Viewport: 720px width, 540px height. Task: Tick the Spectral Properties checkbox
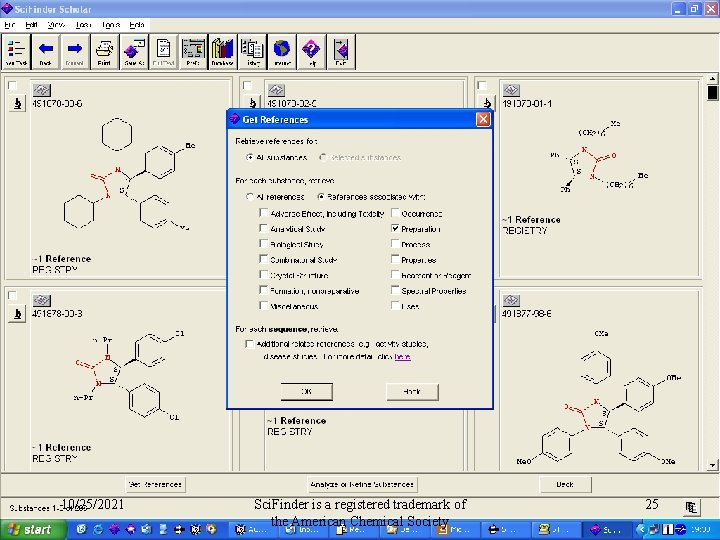(x=396, y=291)
